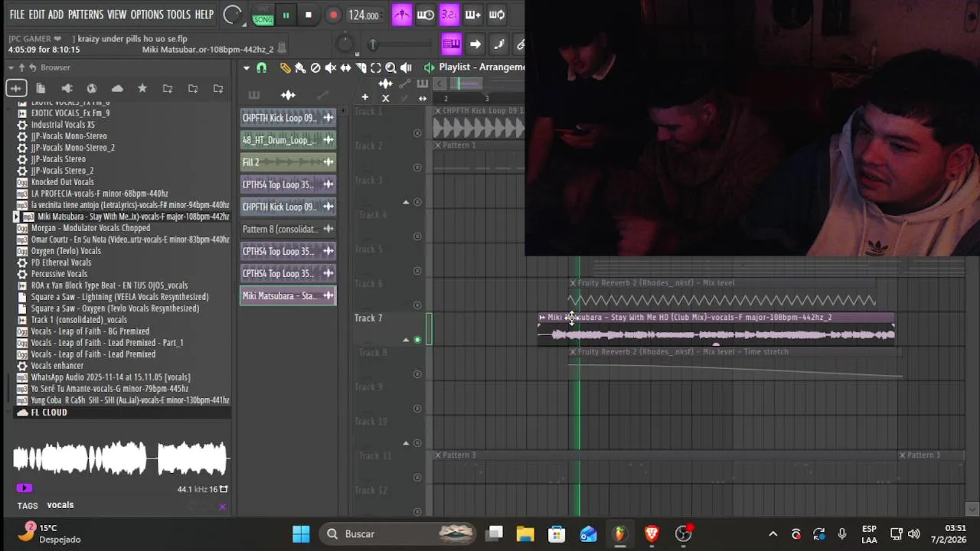This screenshot has height=551, width=980.
Task: Open the Playlist options dropdown arrow
Action: click(x=246, y=67)
